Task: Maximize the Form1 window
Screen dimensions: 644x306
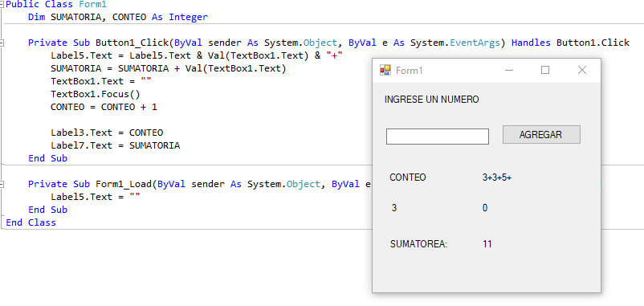Action: click(545, 70)
